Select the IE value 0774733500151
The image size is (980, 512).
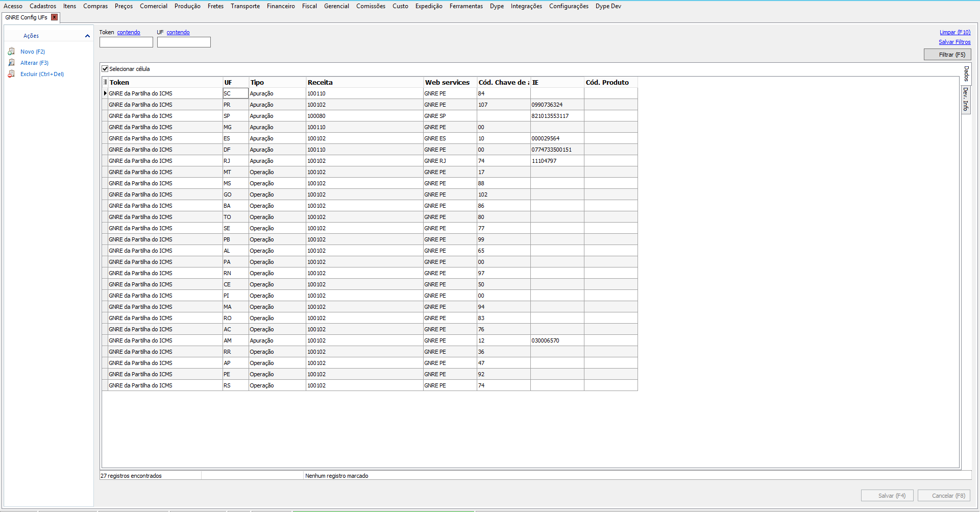click(557, 150)
